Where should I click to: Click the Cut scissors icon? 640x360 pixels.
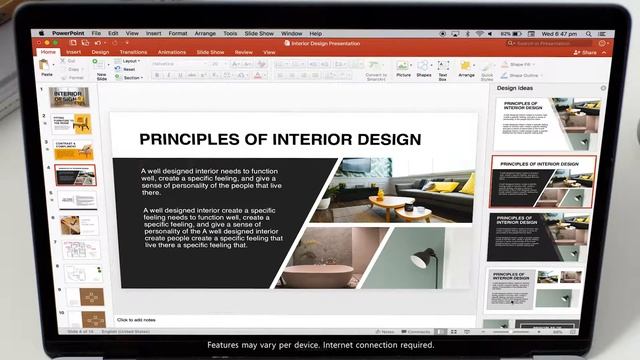63,60
